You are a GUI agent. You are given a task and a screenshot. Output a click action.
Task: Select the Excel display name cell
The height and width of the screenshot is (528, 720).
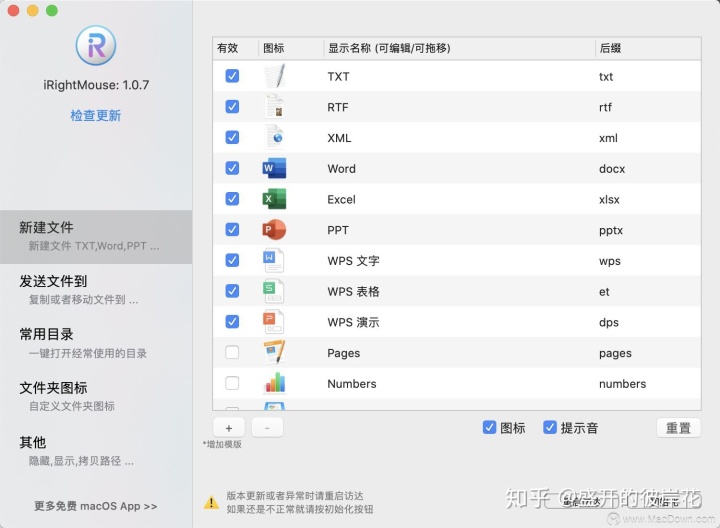click(342, 200)
